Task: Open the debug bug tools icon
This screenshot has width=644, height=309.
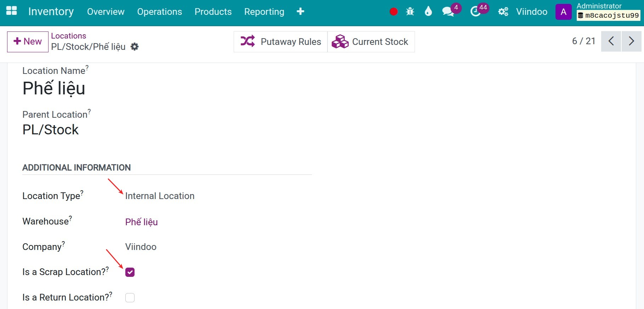Action: 410,12
